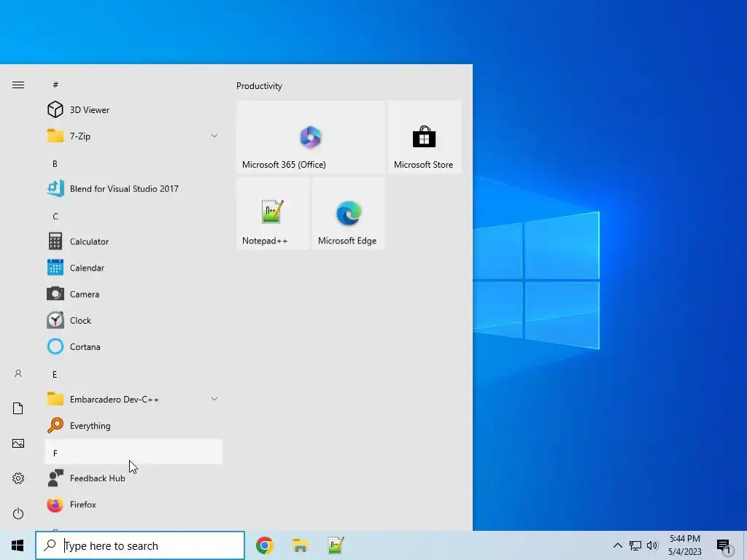Screen dimensions: 747x560
Task: Click the E letter header
Action: tap(55, 375)
